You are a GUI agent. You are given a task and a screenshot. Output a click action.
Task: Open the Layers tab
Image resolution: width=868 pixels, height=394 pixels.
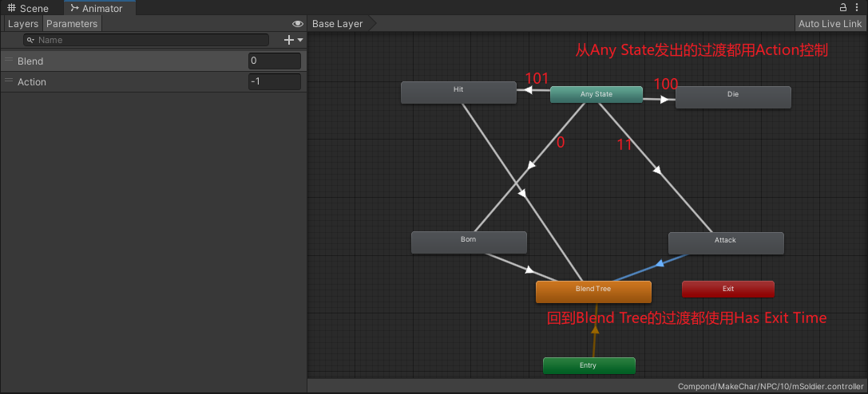tap(22, 24)
